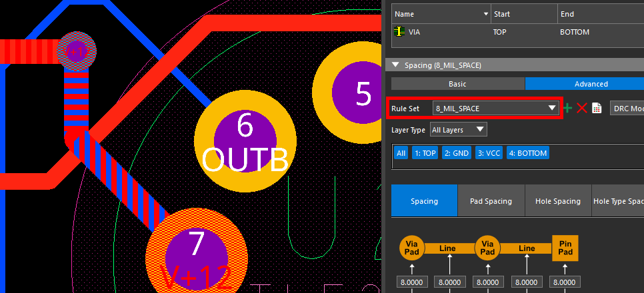This screenshot has width=644, height=293.
Task: Open the Name column sort dropdown arrow
Action: click(486, 14)
